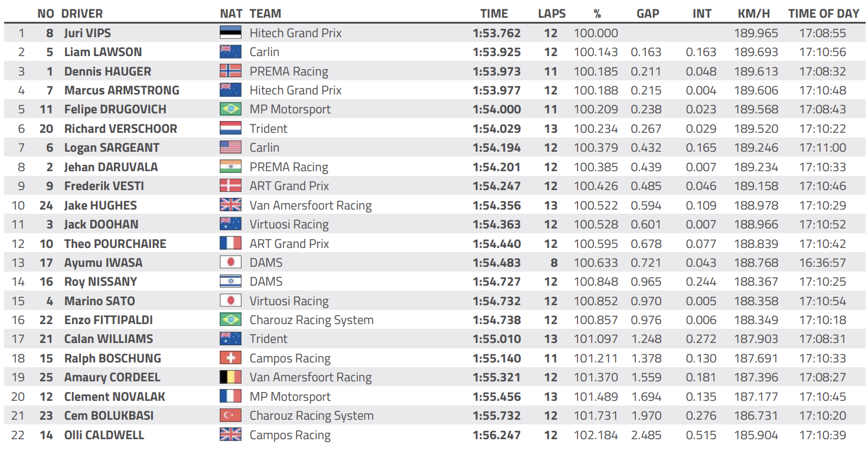The image size is (868, 451).
Task: Click the Swiss flag next to Ralph BOSCHUNG
Action: click(230, 358)
